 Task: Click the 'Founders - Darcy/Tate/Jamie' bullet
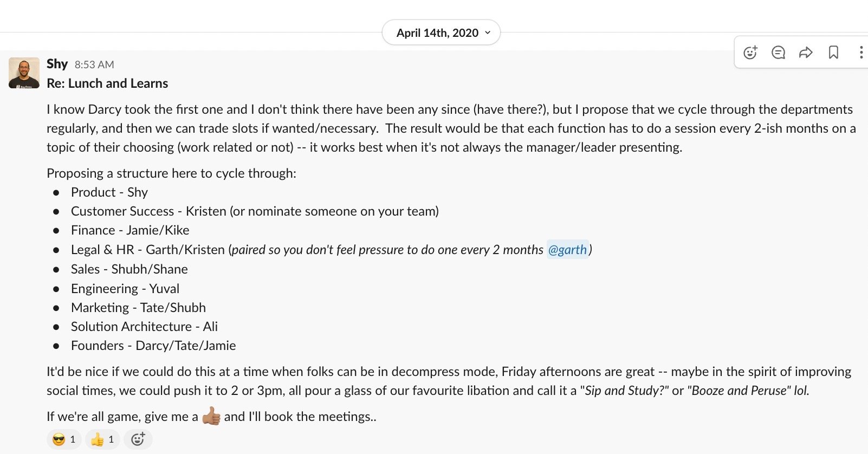[x=153, y=346]
